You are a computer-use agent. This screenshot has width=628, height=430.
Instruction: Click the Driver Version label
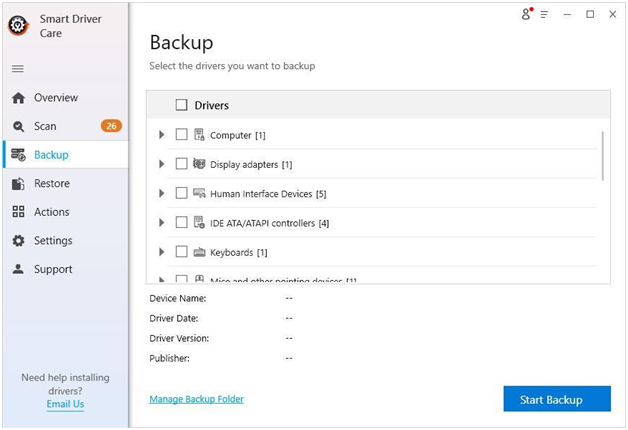tap(179, 338)
